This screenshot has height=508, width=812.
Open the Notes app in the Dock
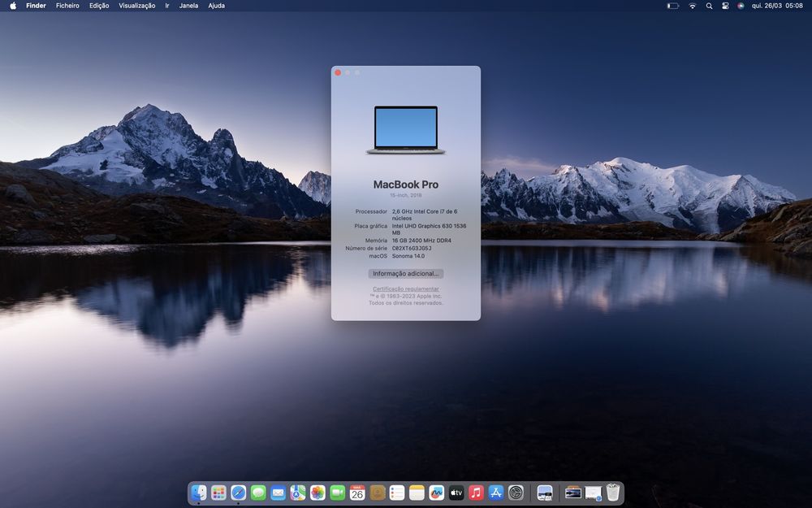(x=417, y=493)
